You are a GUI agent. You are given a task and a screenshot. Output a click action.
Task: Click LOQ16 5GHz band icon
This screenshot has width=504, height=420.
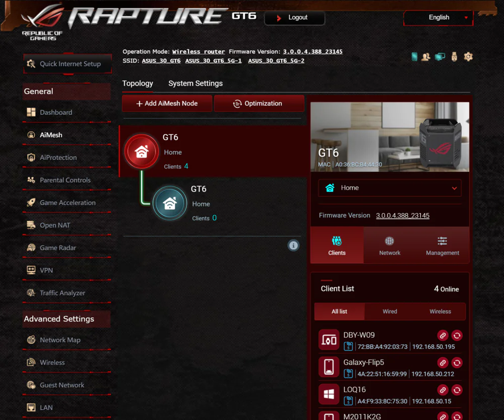348,401
